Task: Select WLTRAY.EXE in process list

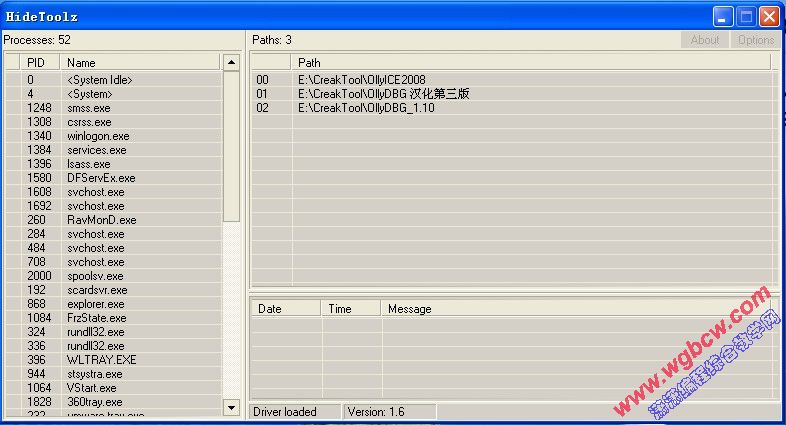Action: [x=104, y=360]
